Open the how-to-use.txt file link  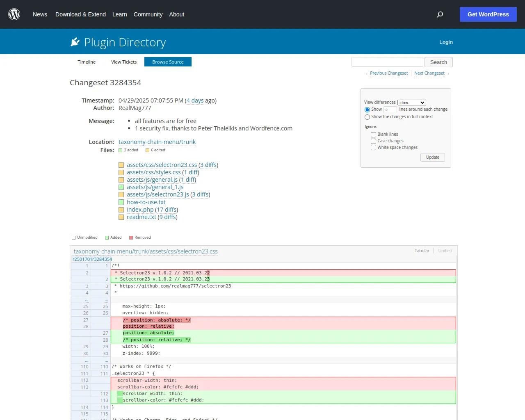point(146,202)
